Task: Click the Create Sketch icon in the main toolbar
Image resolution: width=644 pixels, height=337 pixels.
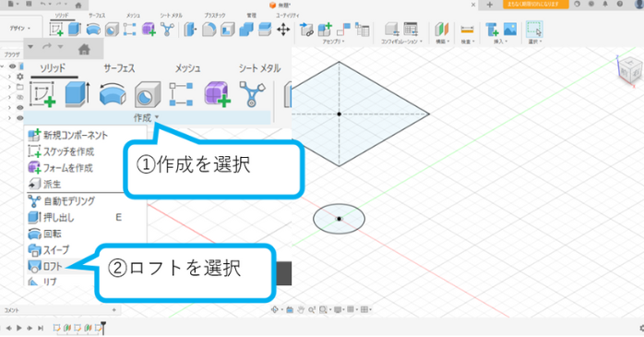Action: click(56, 30)
